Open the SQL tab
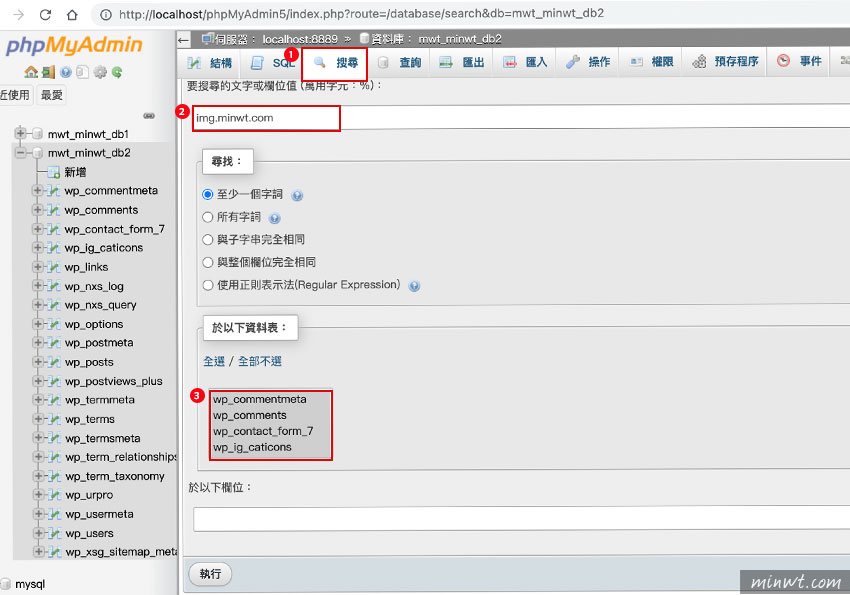Screen dimensions: 850x595 [272, 63]
